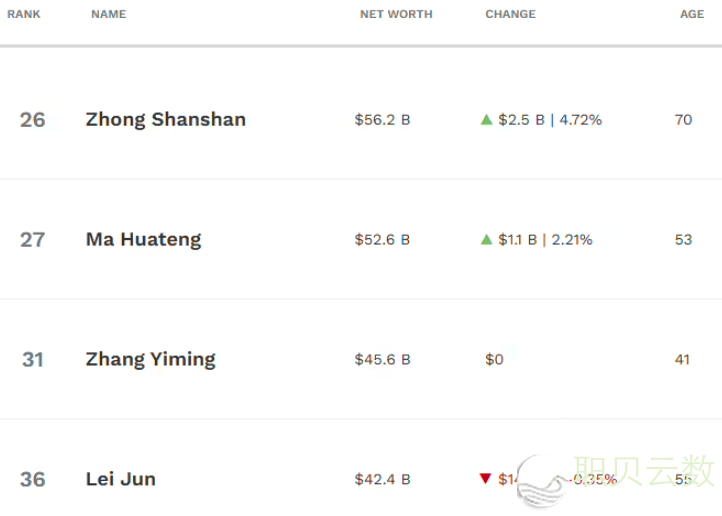Click the $52.6 B net worth value
This screenshot has width=722, height=516.
click(x=382, y=240)
